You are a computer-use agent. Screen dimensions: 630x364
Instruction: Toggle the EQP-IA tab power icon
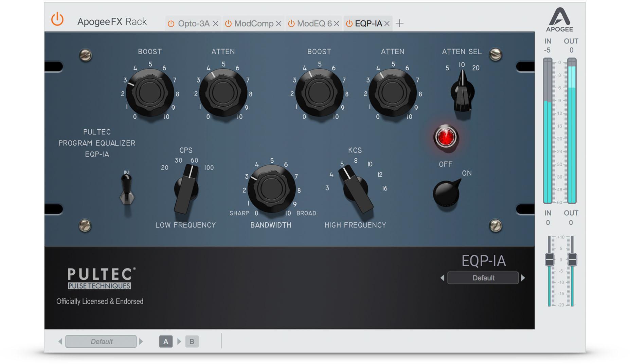point(348,23)
